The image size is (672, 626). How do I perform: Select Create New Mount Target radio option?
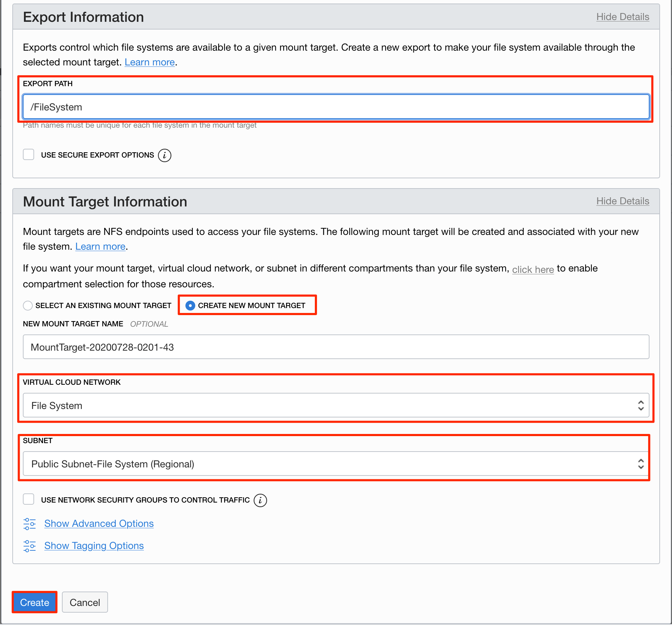[190, 306]
